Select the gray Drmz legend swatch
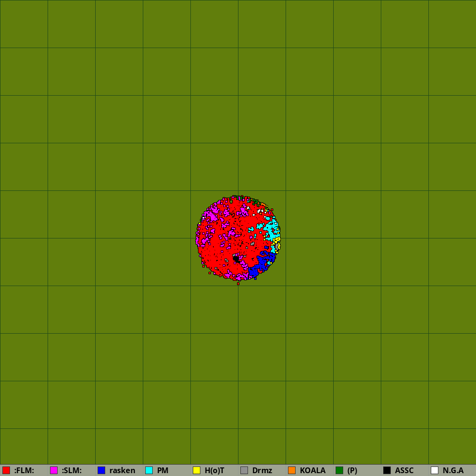The width and height of the screenshot is (476, 476). coord(244,470)
